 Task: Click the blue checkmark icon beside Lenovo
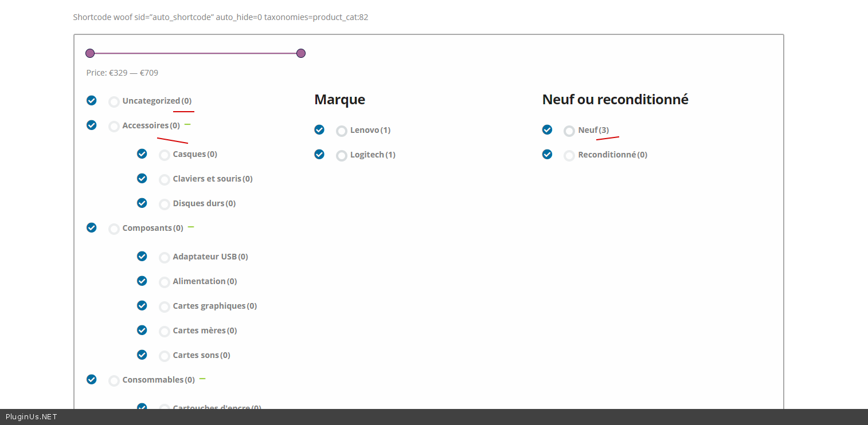coord(319,130)
